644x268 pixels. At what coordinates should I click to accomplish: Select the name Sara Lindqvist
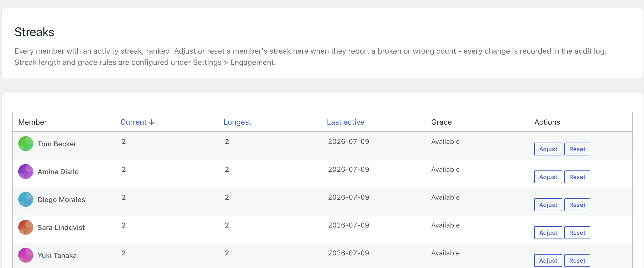[x=61, y=228]
